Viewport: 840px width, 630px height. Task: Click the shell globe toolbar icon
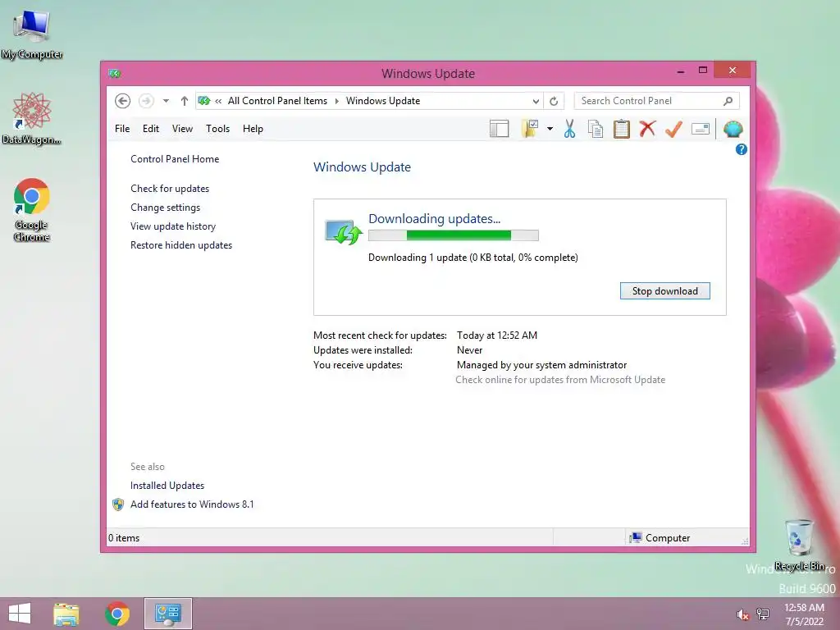733,129
